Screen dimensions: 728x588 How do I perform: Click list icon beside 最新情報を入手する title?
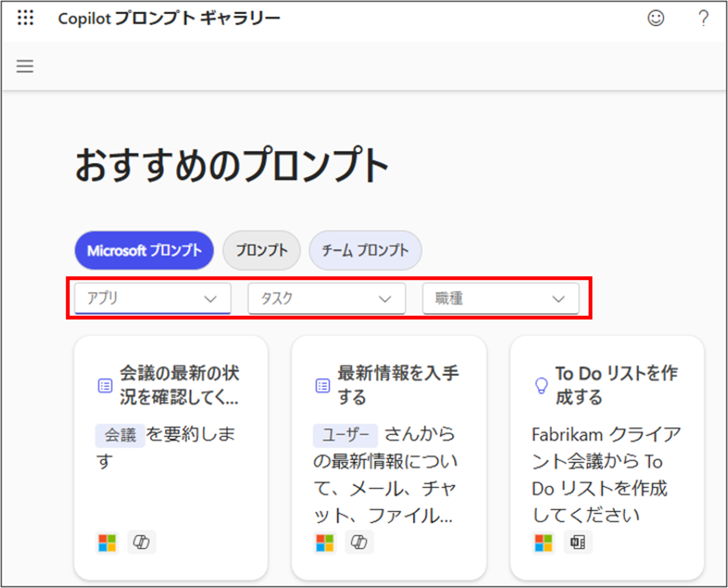tap(323, 386)
